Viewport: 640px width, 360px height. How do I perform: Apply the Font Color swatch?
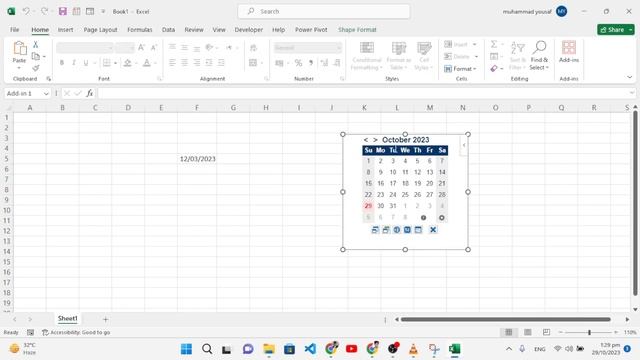pyautogui.click(x=147, y=63)
